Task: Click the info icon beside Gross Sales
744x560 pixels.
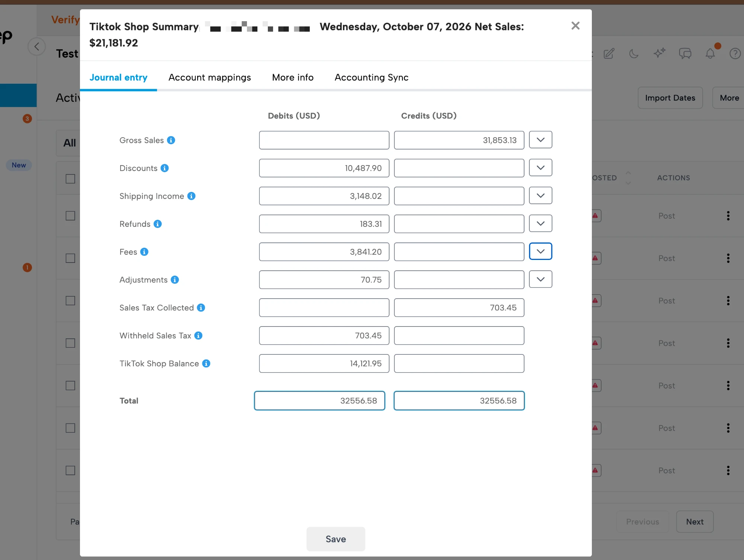Action: [x=171, y=140]
